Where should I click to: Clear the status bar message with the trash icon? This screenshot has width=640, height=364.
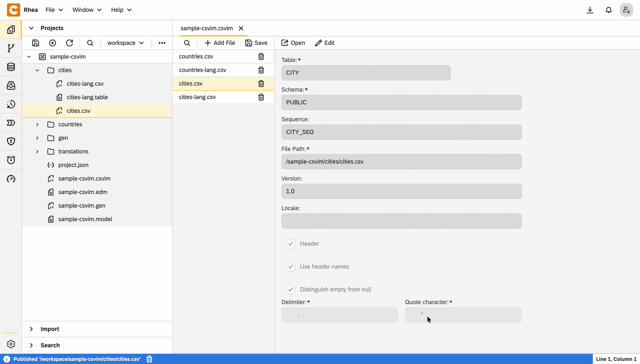pyautogui.click(x=149, y=359)
